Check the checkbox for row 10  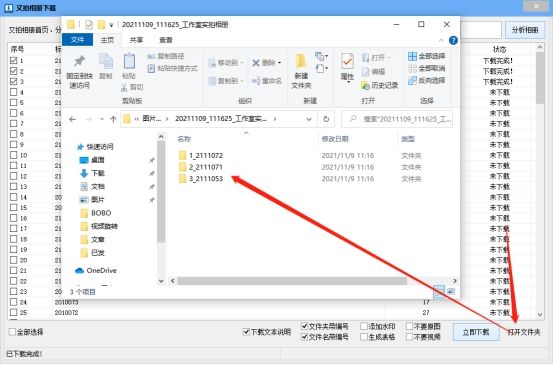coord(13,155)
